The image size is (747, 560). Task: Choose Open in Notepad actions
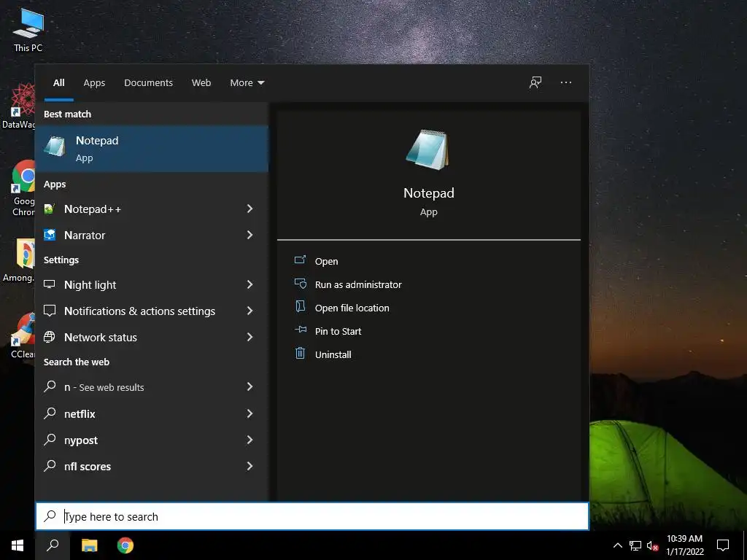[326, 262]
